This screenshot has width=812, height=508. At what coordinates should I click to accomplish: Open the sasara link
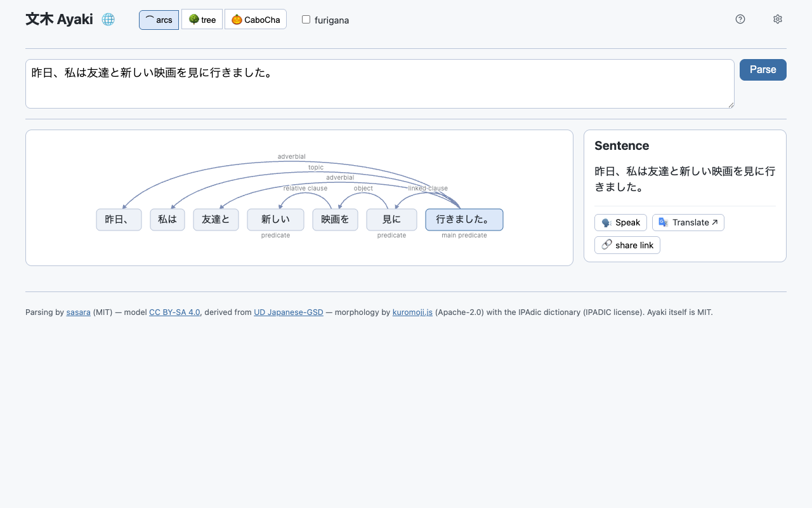tap(79, 312)
